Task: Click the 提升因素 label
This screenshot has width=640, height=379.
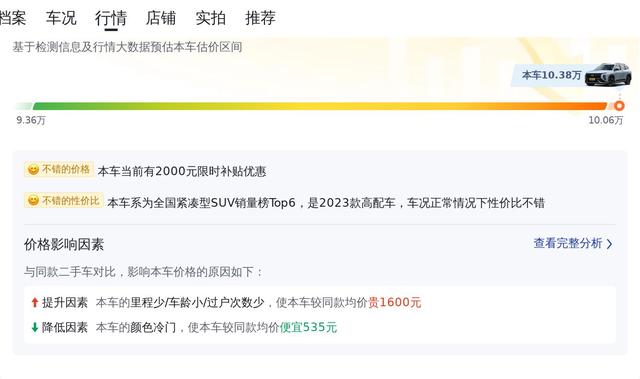Action: tap(65, 303)
